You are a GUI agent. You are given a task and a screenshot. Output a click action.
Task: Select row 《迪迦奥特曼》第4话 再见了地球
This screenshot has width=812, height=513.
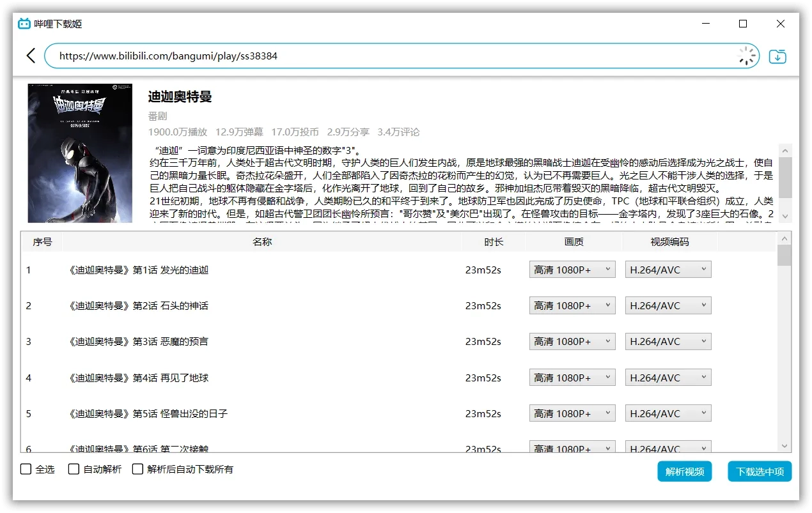click(x=399, y=378)
